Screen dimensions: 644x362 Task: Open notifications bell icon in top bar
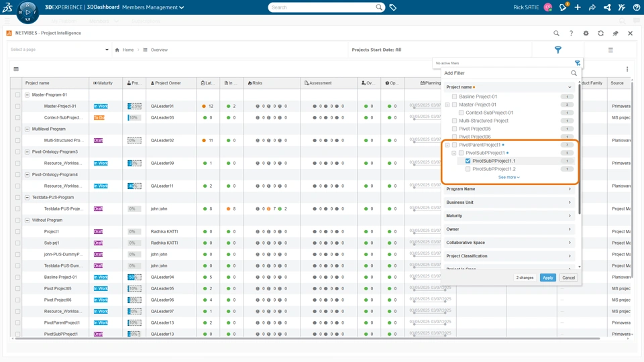[x=563, y=7]
